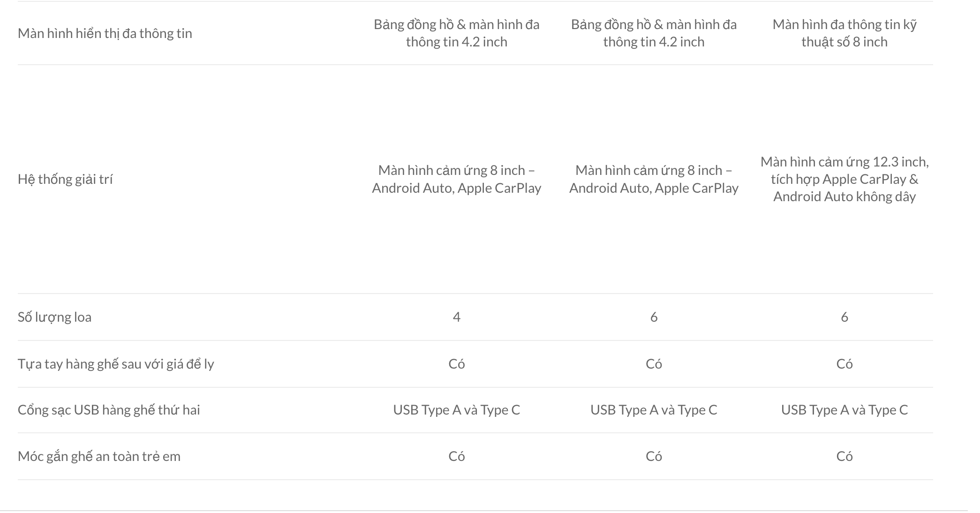Click the 'Móc gắn ghế an toàn trẻ em' label
This screenshot has width=980, height=513.
coord(99,456)
